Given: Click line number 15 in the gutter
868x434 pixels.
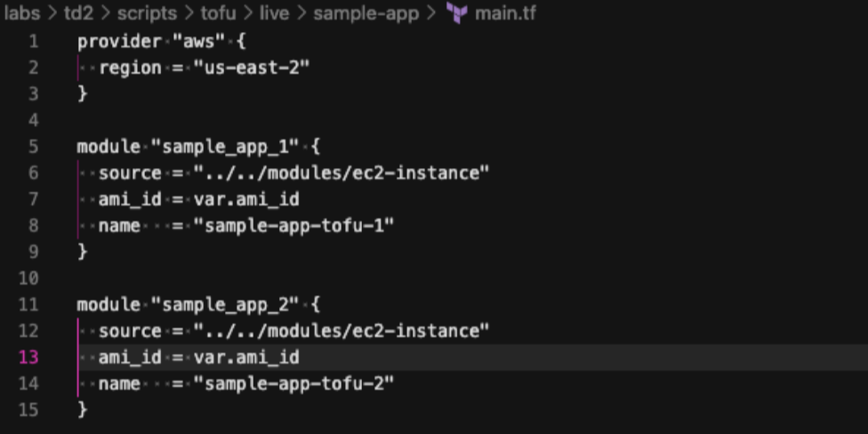Looking at the screenshot, I should click(x=29, y=410).
